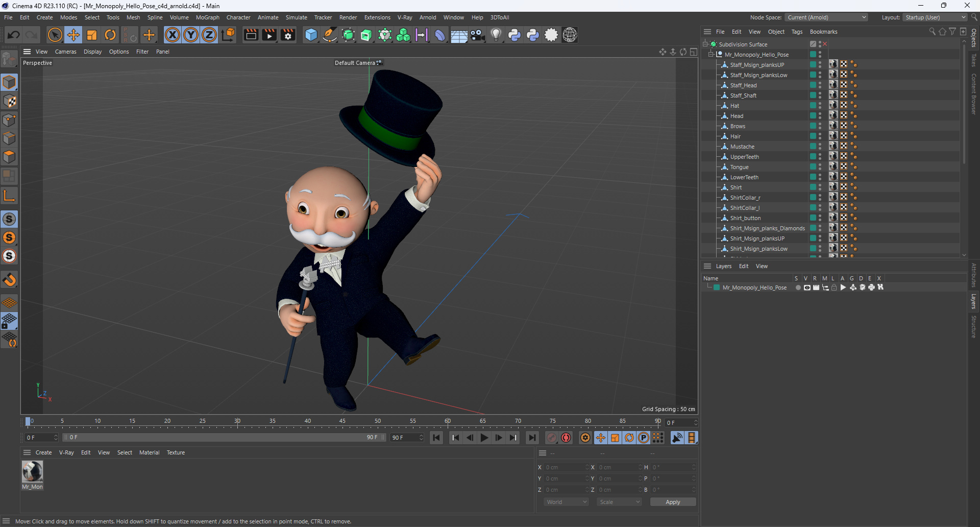The width and height of the screenshot is (980, 527).
Task: Select the Hat object in tree
Action: (x=734, y=106)
